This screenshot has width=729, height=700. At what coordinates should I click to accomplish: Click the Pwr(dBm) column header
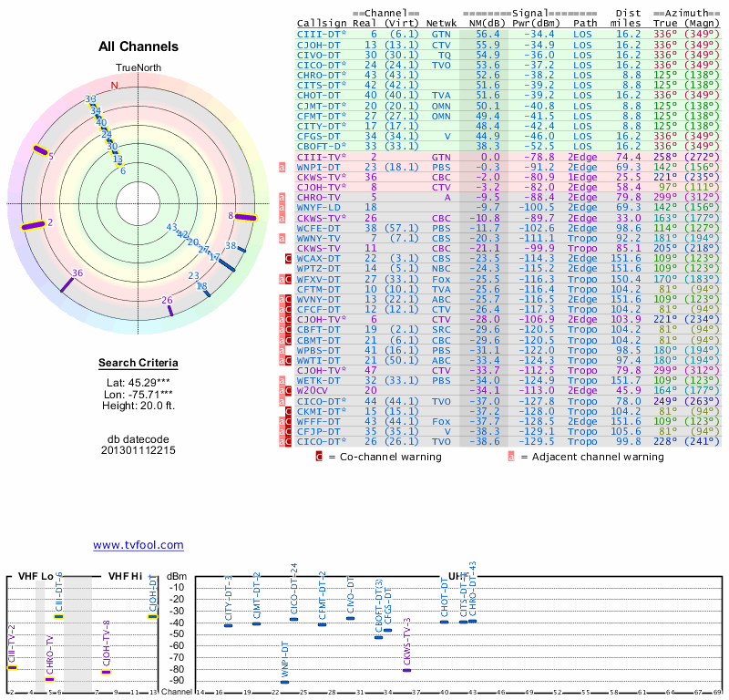coord(536,24)
